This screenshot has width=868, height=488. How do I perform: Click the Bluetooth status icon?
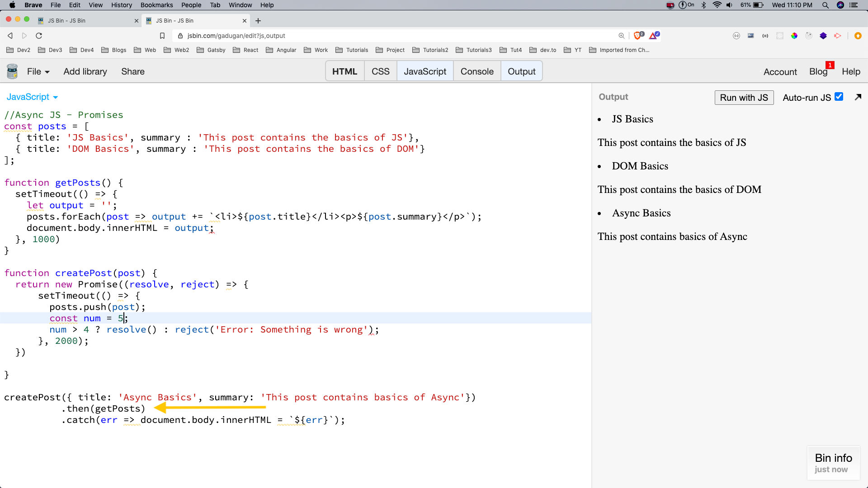click(703, 5)
